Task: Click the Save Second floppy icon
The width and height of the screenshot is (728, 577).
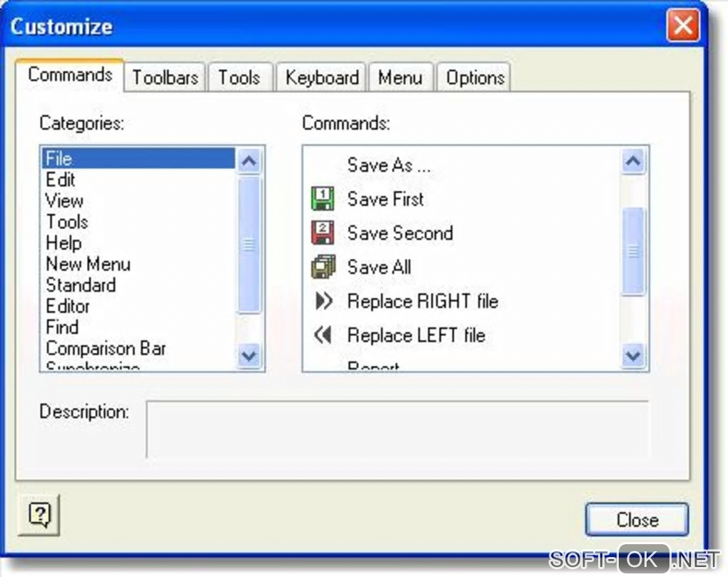Action: [x=323, y=233]
